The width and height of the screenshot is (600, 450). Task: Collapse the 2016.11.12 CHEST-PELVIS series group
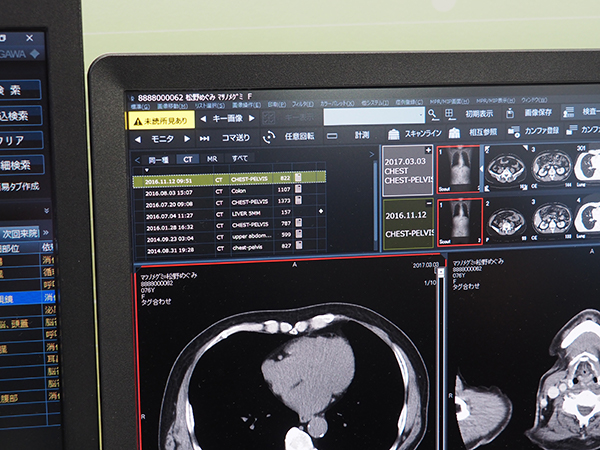click(429, 203)
